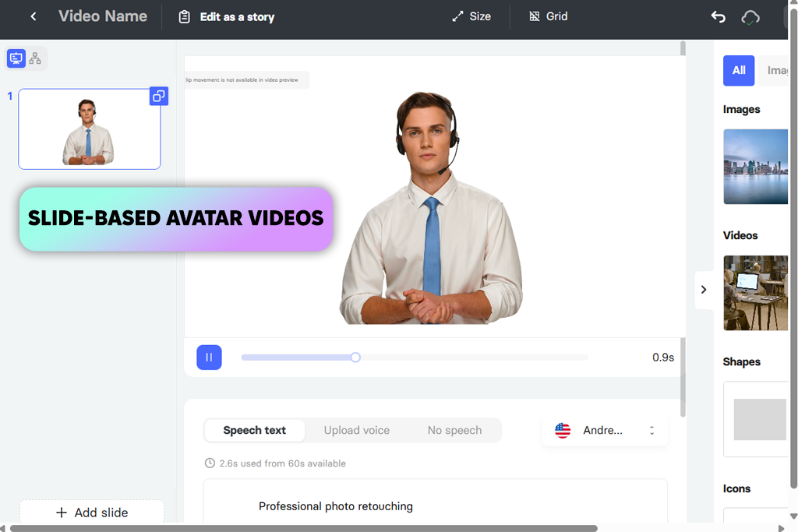Viewport: 798px width, 532px height.
Task: Add a new slide
Action: click(x=92, y=513)
